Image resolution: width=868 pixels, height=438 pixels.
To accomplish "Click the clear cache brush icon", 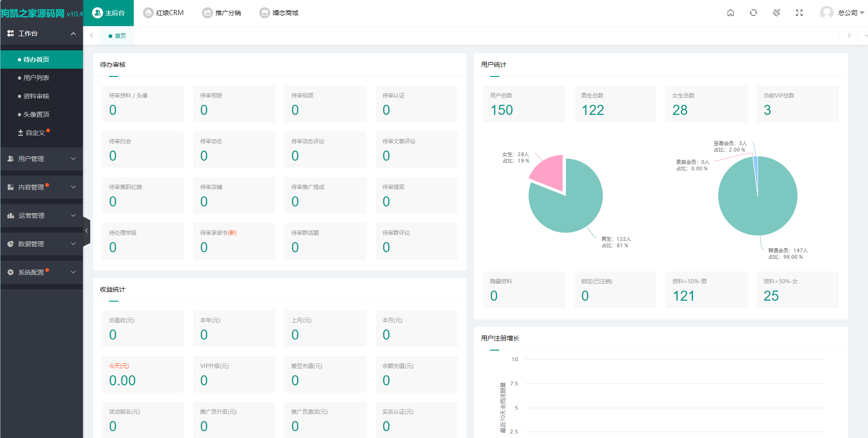I will click(x=776, y=13).
